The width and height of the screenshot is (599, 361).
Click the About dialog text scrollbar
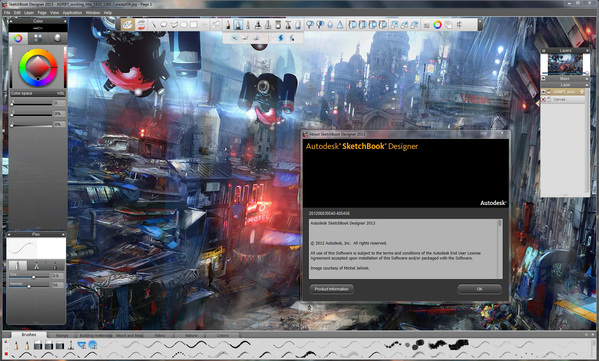pos(500,248)
